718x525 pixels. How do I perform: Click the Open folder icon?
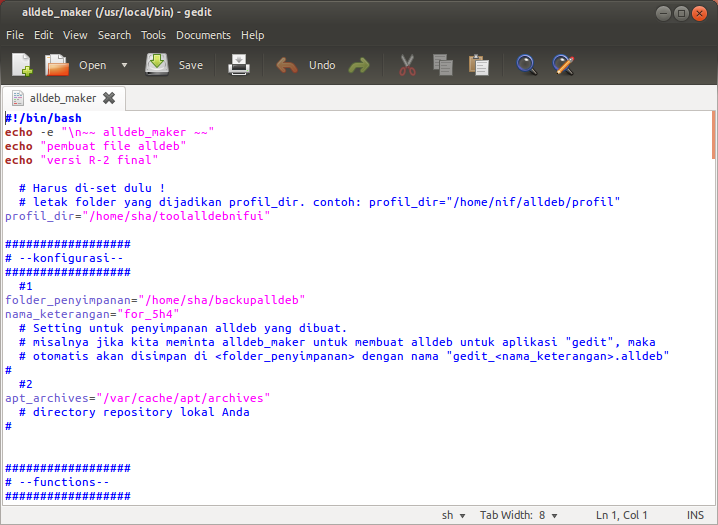pos(57,65)
